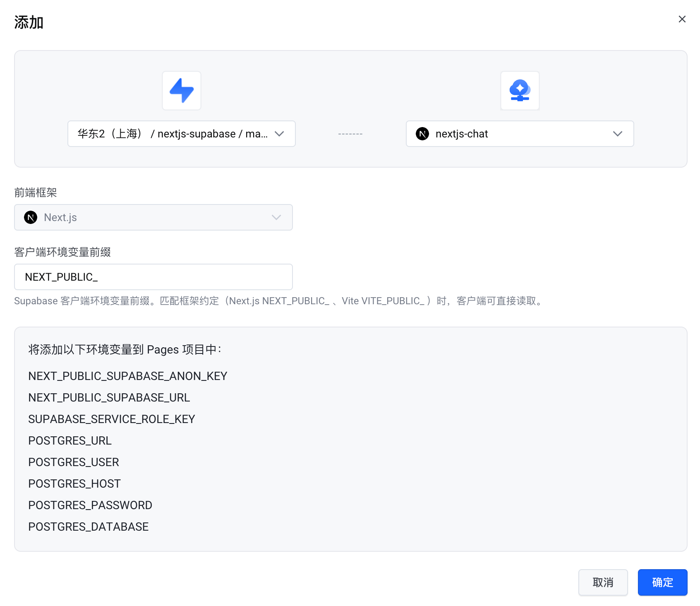Click the Supabase prefix helper description text
Screen dimensions: 700x606
[279, 301]
